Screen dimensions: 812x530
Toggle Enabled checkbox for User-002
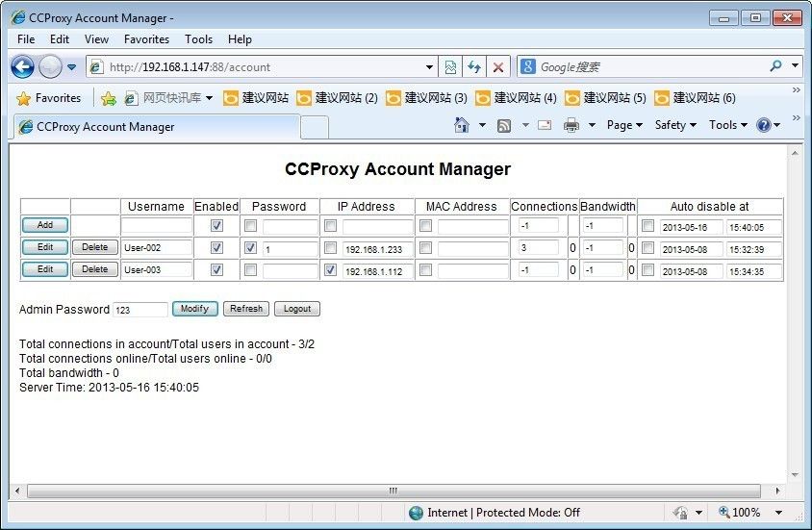click(x=217, y=248)
